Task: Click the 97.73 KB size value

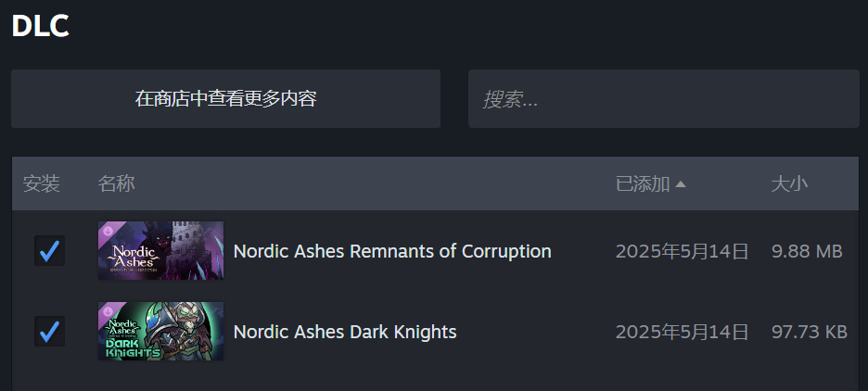Action: point(809,332)
